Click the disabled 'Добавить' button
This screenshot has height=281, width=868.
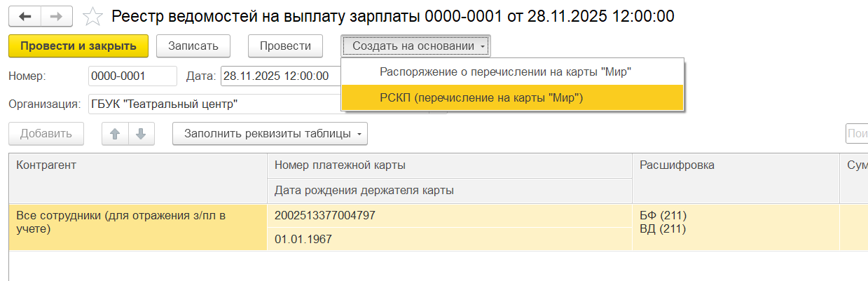tap(46, 134)
